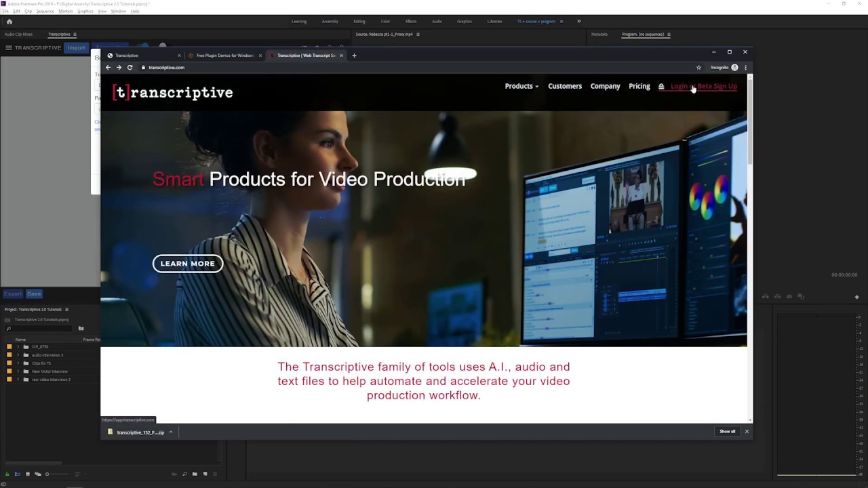Viewport: 868px width, 488px height.
Task: Open the Transcriptive hamburger menu
Action: tap(9, 47)
